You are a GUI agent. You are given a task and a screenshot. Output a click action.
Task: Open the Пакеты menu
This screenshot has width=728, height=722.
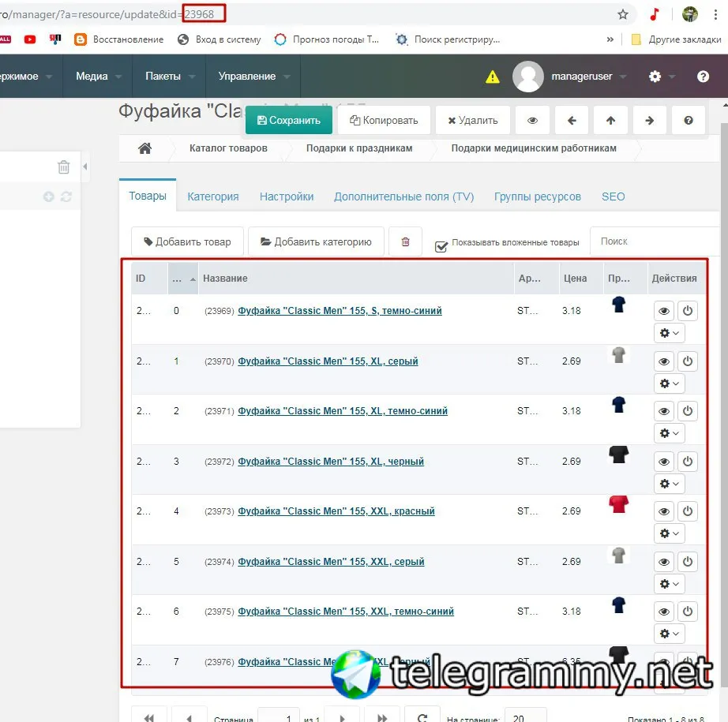[169, 76]
